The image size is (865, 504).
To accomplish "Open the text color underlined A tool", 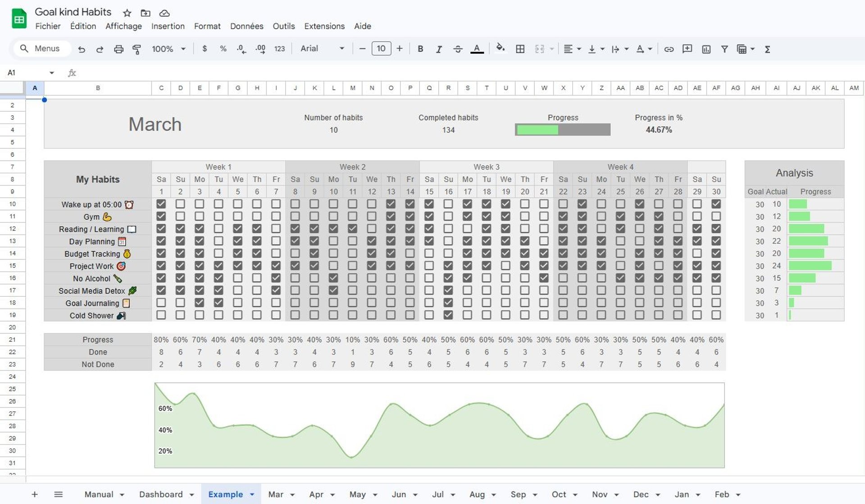I will click(477, 49).
